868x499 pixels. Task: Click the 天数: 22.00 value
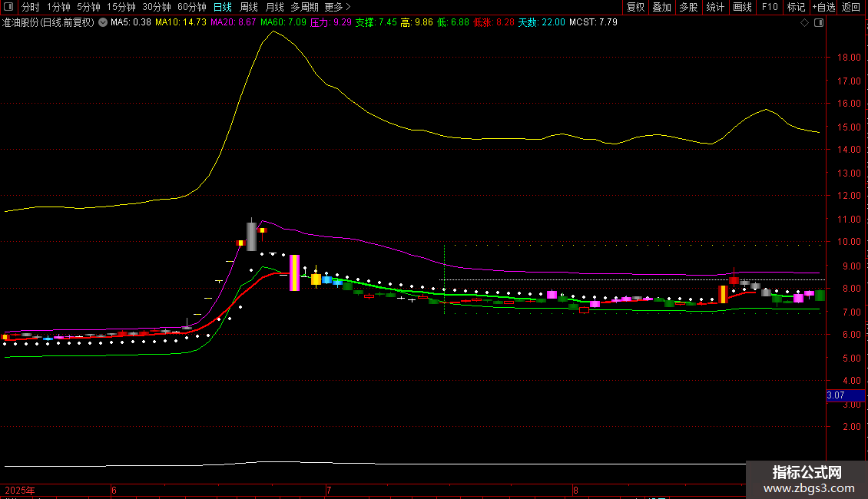tap(542, 22)
